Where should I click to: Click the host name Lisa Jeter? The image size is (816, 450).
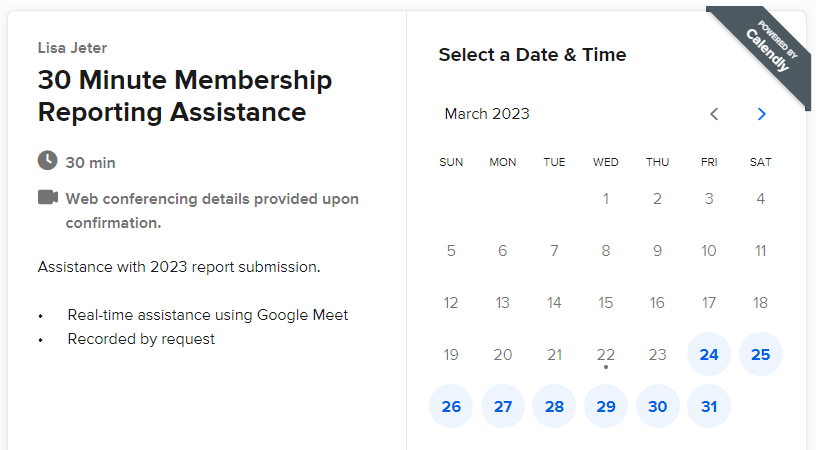pos(72,48)
